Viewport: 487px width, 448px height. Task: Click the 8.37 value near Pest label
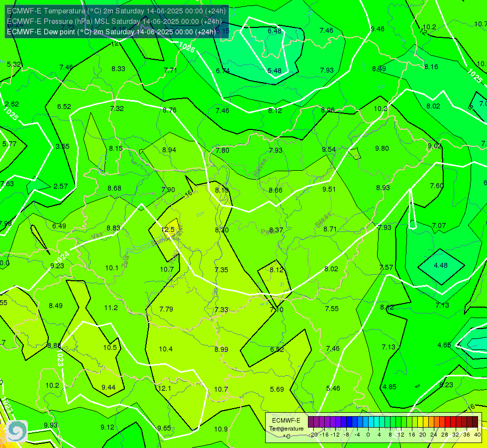tap(276, 230)
